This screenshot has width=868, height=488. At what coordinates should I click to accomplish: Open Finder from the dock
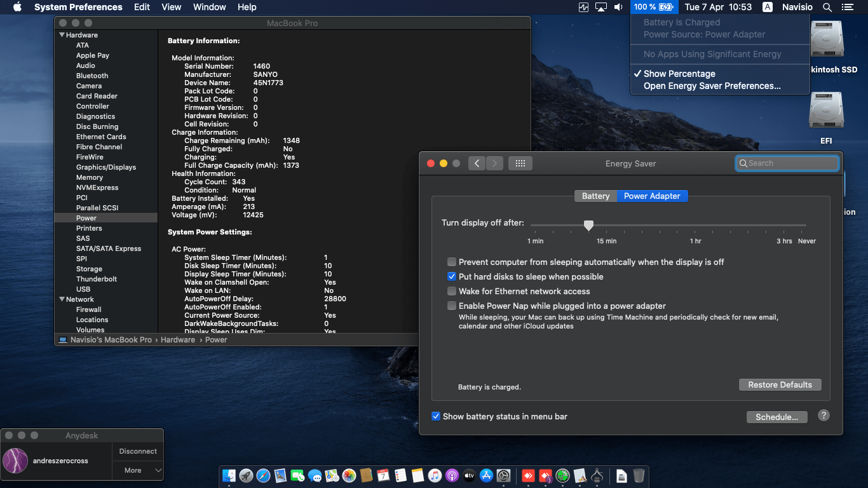(x=229, y=475)
